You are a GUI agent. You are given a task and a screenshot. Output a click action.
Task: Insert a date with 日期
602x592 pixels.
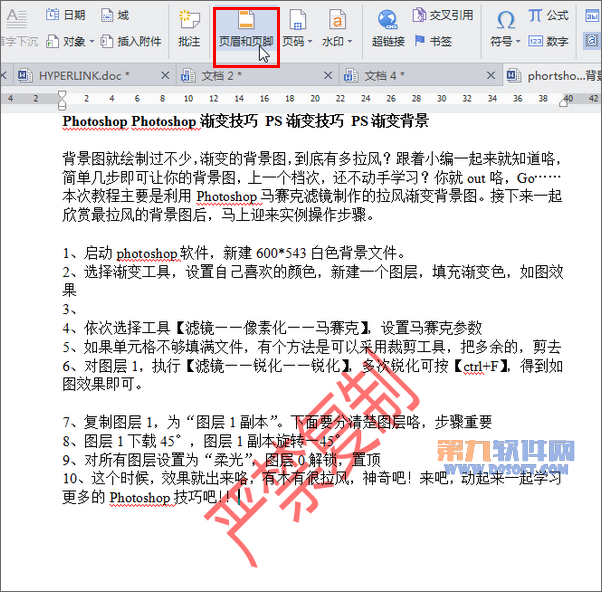click(x=66, y=15)
